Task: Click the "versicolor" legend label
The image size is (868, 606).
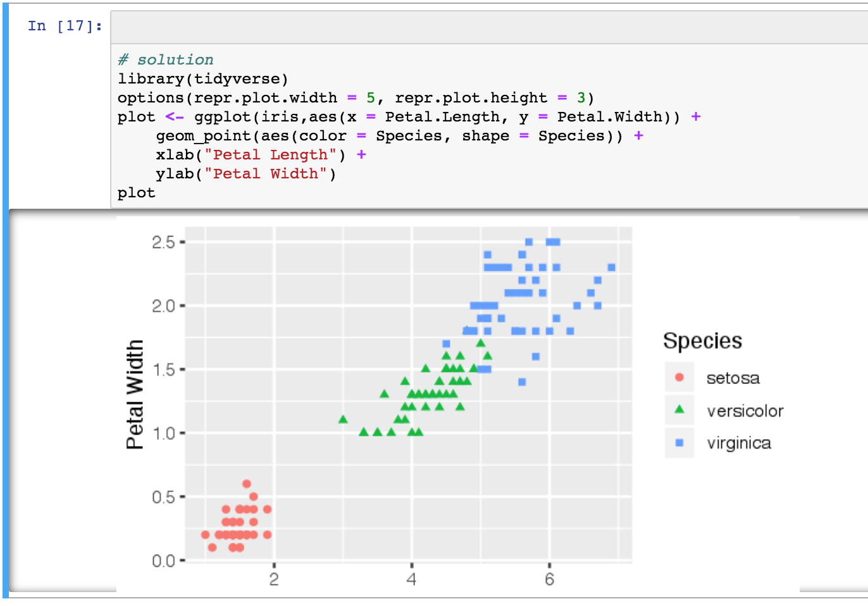Action: pos(745,411)
